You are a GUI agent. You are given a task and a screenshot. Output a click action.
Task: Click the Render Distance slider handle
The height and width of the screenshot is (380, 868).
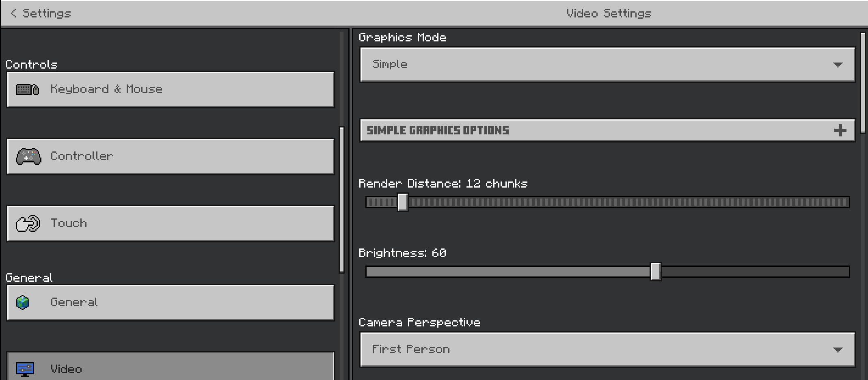point(402,202)
